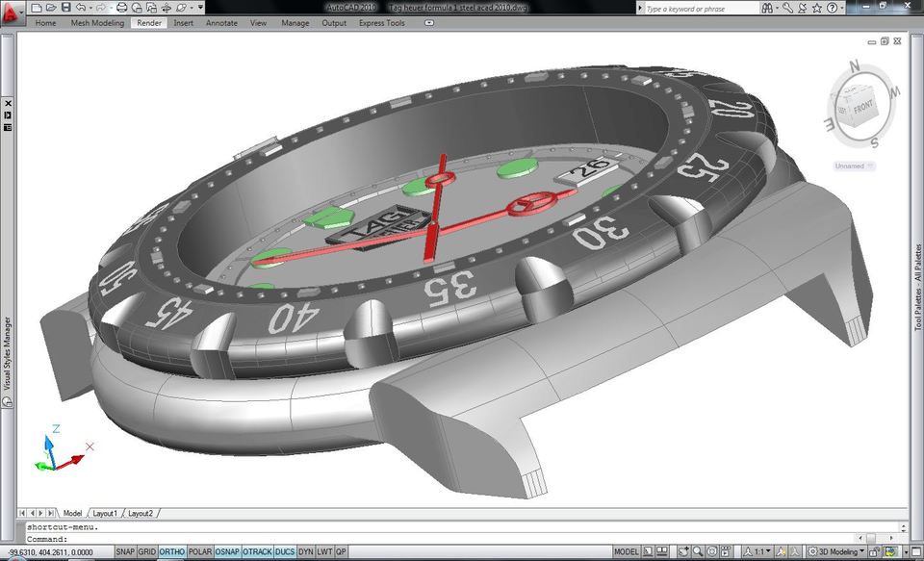The image size is (924, 561).
Task: Switch to the Layout1 tab
Action: [104, 513]
